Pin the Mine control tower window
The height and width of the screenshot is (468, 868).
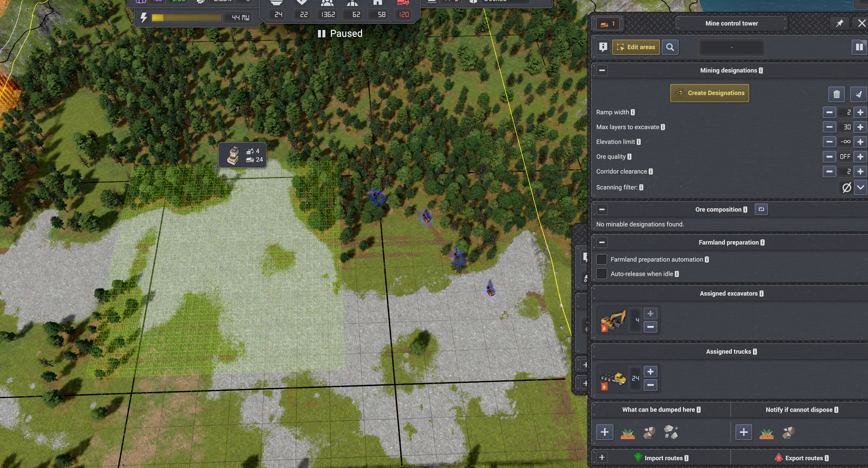pos(839,23)
